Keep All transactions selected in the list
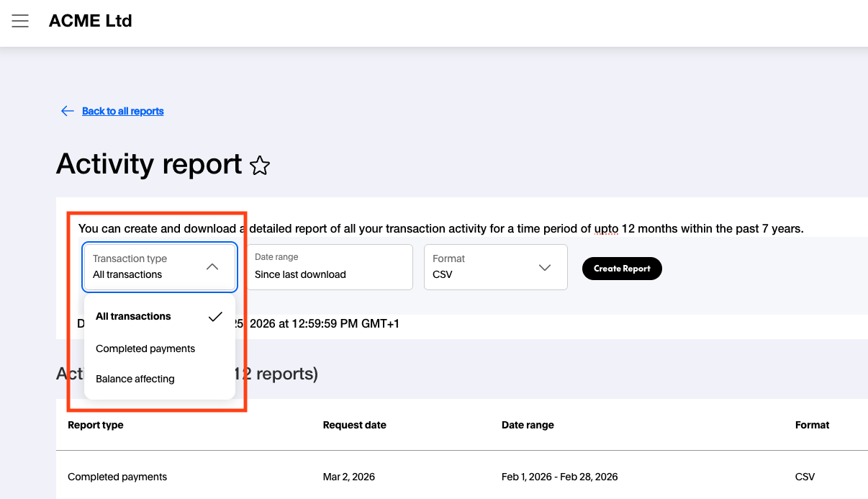This screenshot has height=499, width=868. (x=134, y=316)
